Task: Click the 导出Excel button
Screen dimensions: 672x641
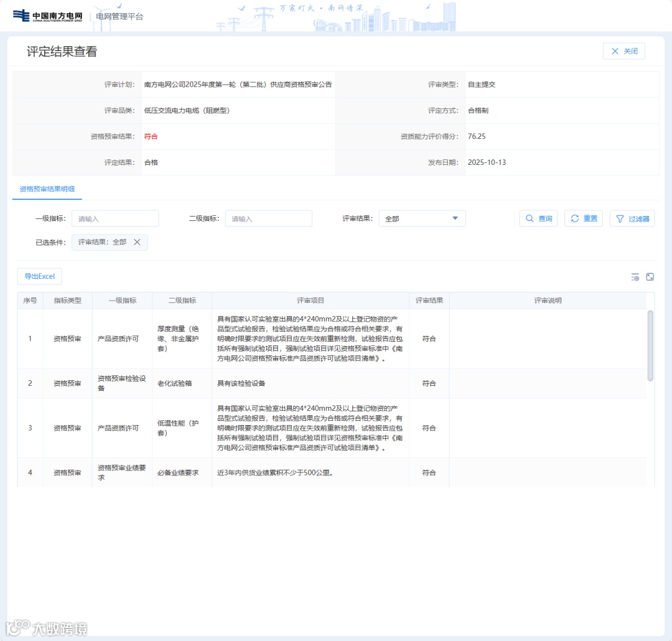Action: tap(39, 276)
